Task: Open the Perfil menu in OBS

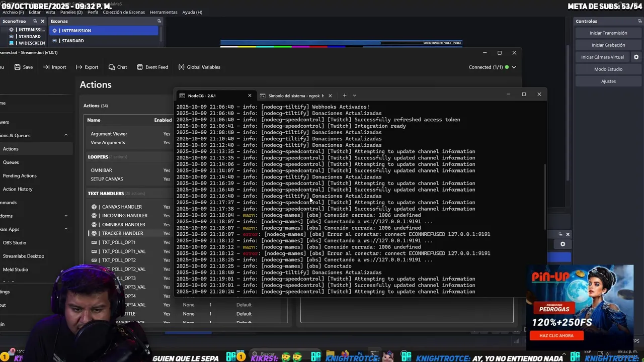Action: pos(93,12)
